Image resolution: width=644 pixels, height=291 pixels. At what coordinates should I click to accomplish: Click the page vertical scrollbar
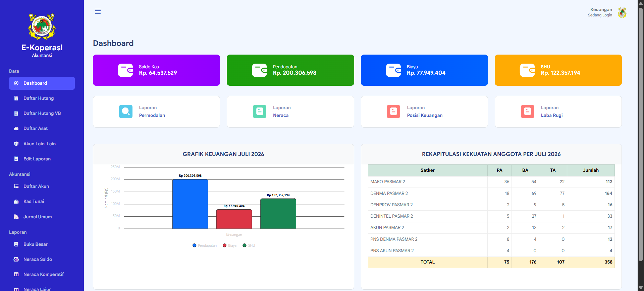641,134
